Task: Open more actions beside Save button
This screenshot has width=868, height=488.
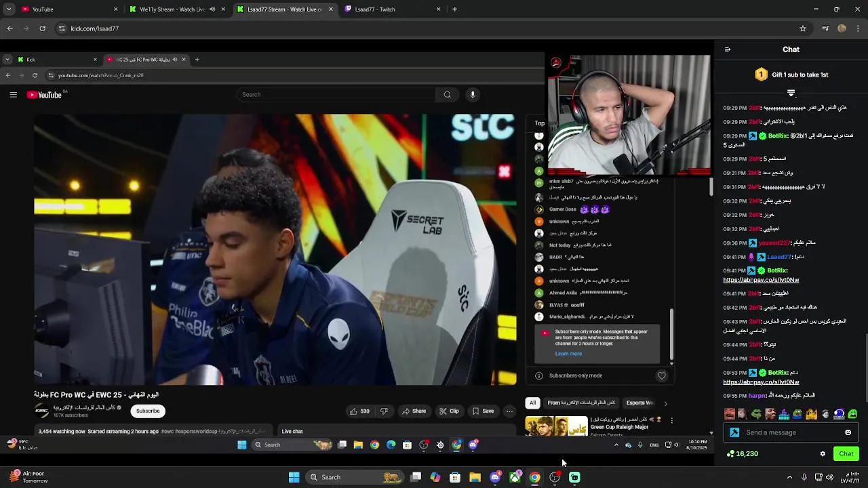Action: point(509,411)
